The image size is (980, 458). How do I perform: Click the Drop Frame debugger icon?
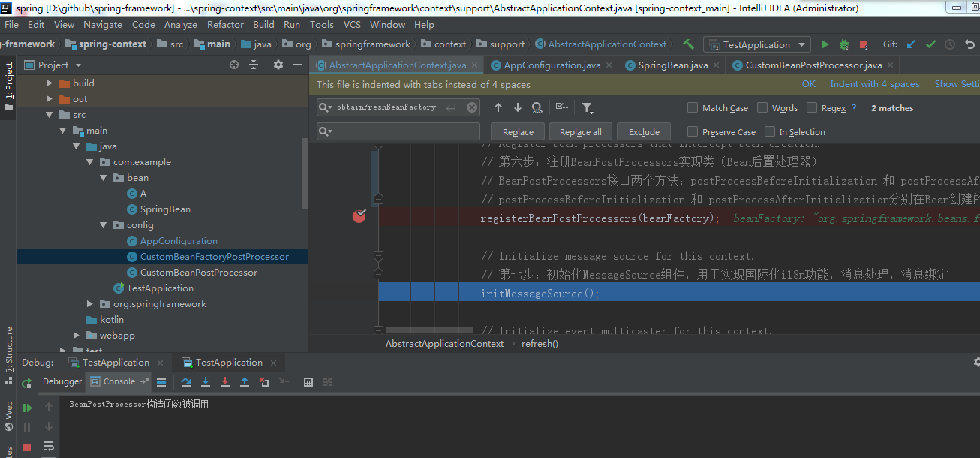[x=264, y=381]
